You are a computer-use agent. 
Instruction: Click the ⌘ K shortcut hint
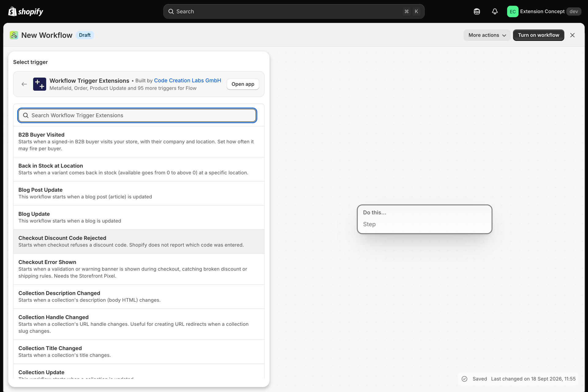point(411,11)
